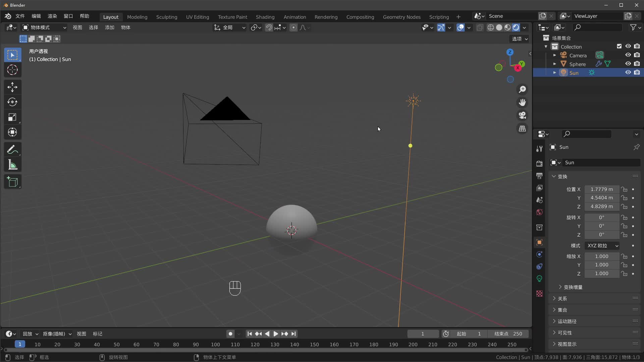Image resolution: width=644 pixels, height=362 pixels.
Task: Open the timeline Marker menu
Action: point(98,334)
